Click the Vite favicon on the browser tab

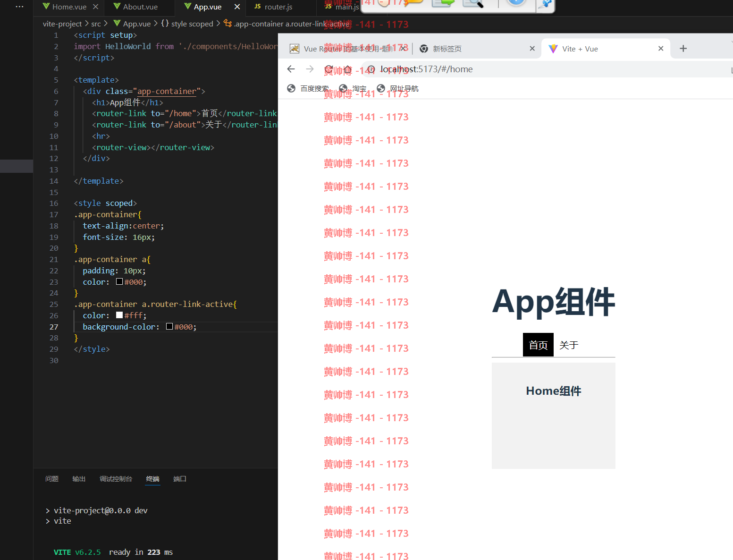[553, 49]
